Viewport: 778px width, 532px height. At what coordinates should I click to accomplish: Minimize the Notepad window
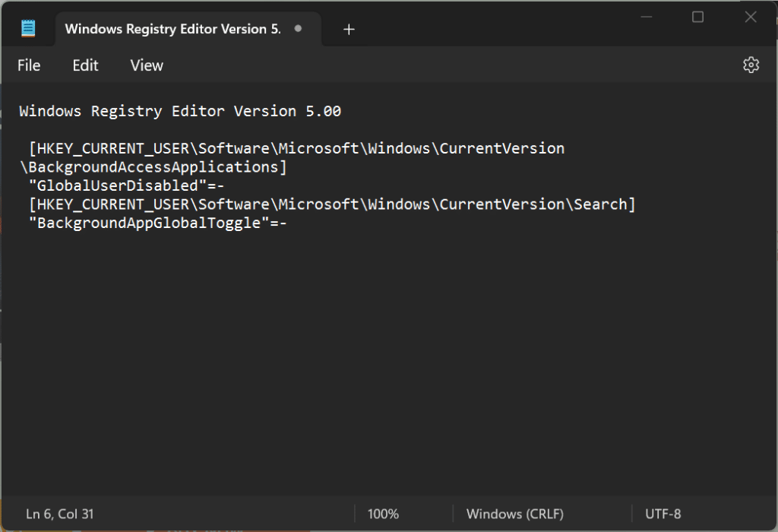(x=646, y=17)
